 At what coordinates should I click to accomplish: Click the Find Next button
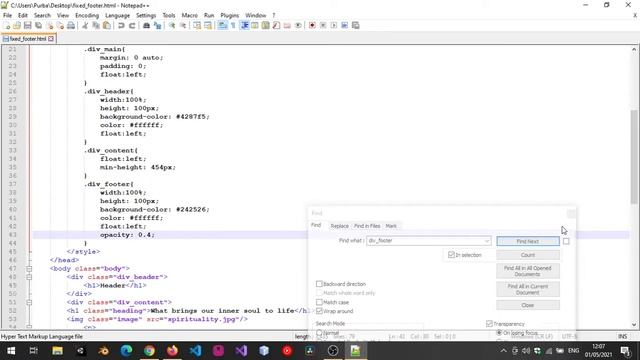click(528, 241)
